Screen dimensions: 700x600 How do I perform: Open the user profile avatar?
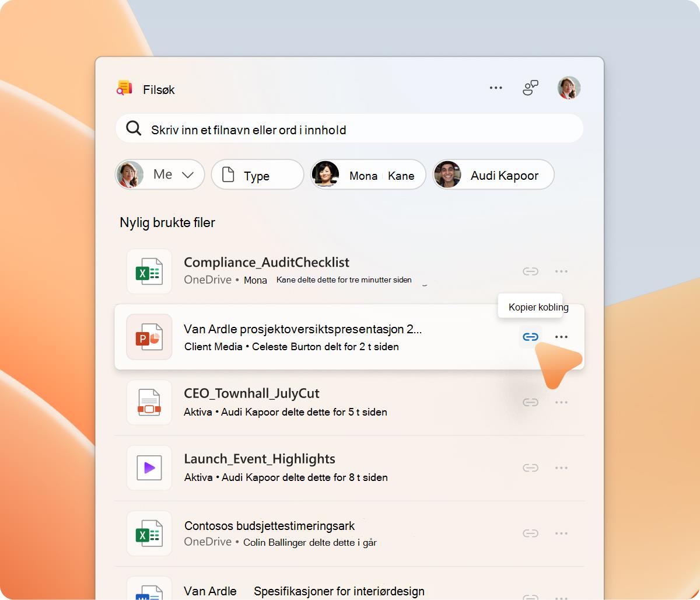[x=569, y=88]
